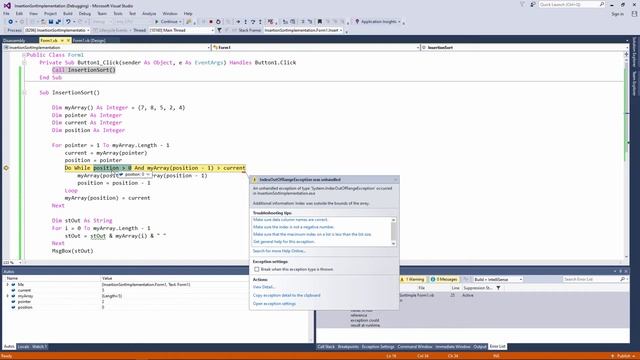Expand the myArray variable in Autos
The width and height of the screenshot is (640, 360).
7,296
